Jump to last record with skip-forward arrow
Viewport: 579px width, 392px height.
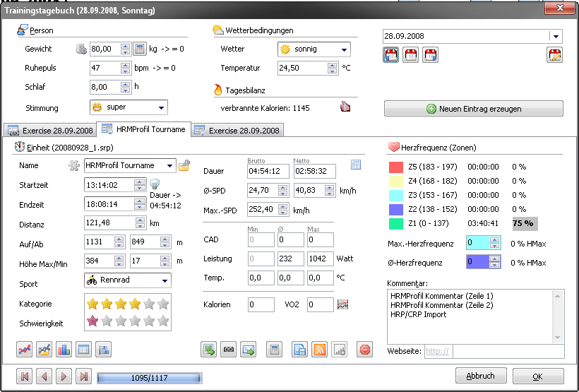pyautogui.click(x=84, y=376)
